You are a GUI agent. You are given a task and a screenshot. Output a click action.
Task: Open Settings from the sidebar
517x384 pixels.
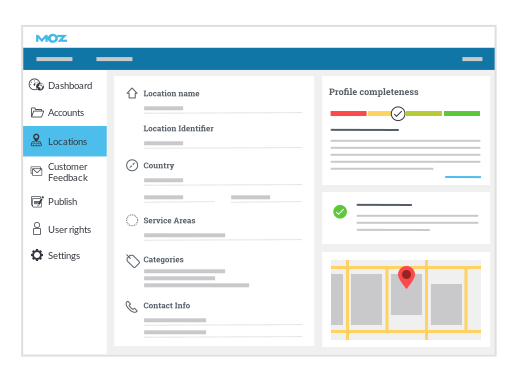point(65,256)
